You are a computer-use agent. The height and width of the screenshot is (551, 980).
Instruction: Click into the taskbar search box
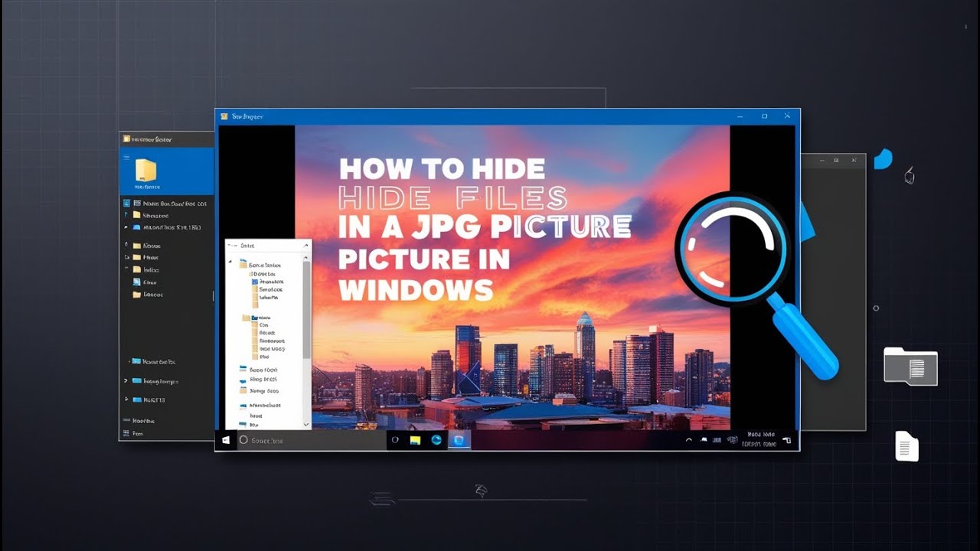[310, 440]
